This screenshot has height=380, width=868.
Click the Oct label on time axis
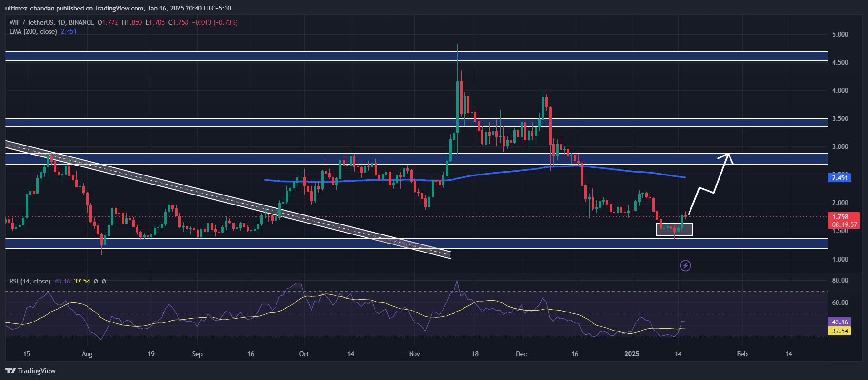(304, 354)
